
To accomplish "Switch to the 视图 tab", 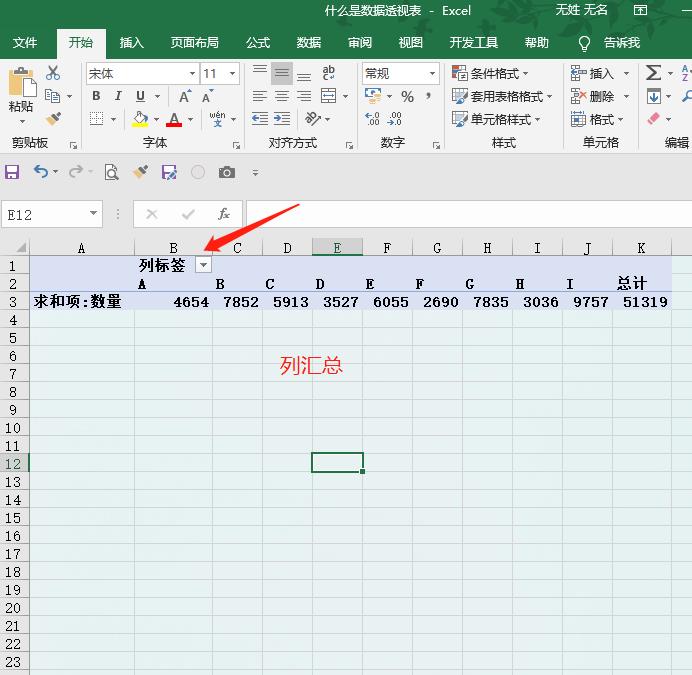I will 410,42.
